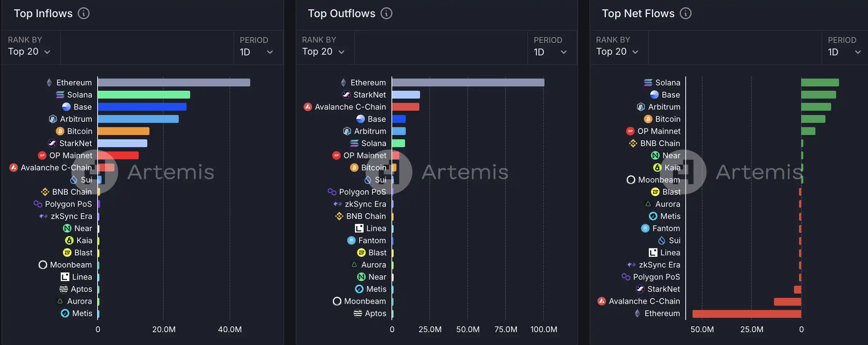Click the Bitcoin logo in Top Inflows
This screenshot has width=868, height=345.
point(60,131)
